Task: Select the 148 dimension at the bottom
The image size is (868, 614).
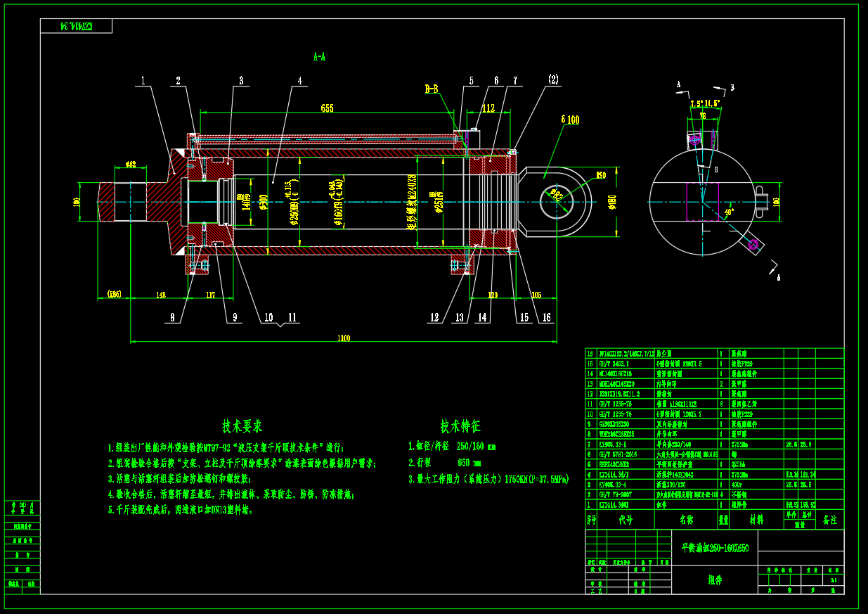Action: tap(161, 296)
